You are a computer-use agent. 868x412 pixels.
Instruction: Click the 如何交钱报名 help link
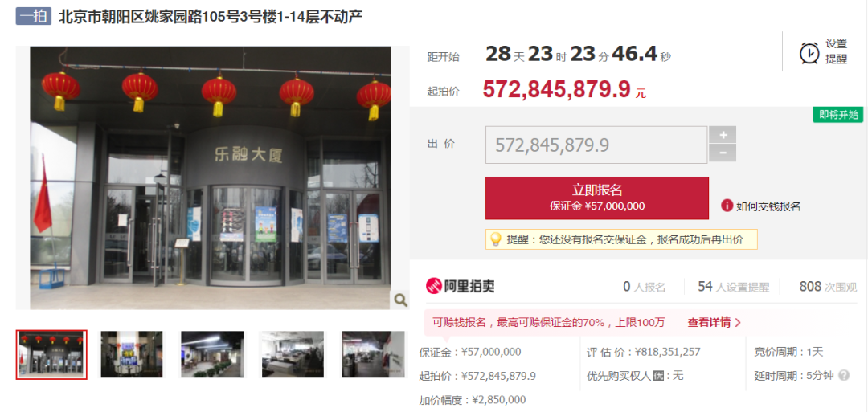[x=768, y=206]
